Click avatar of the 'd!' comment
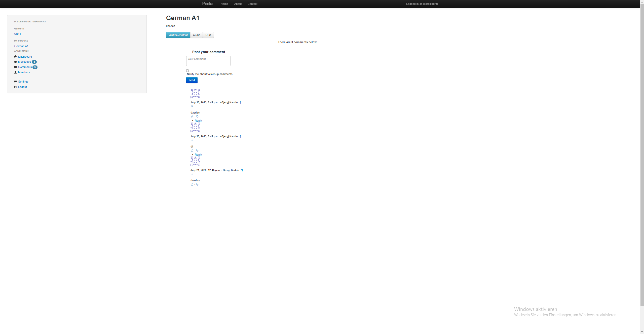This screenshot has width=644, height=334. click(195, 127)
